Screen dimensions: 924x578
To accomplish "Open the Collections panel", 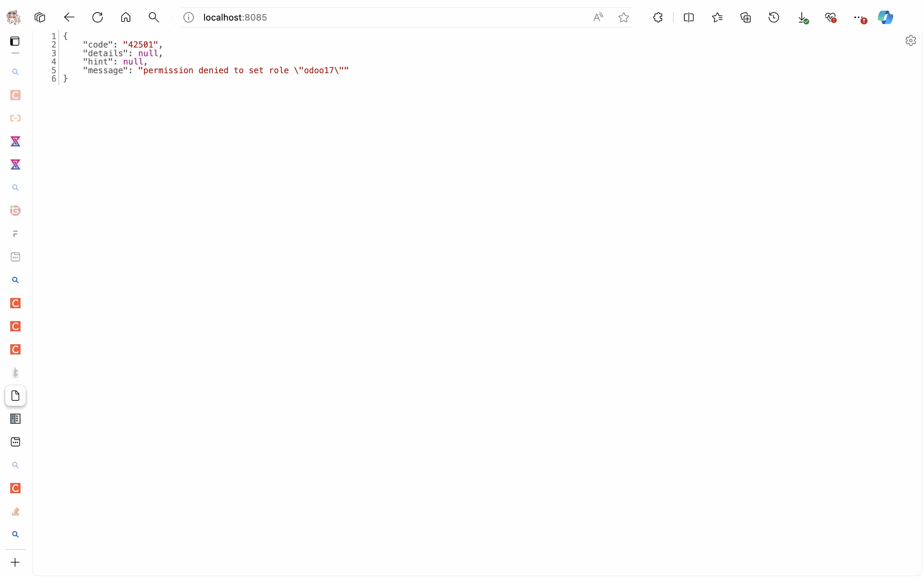I will pyautogui.click(x=745, y=17).
